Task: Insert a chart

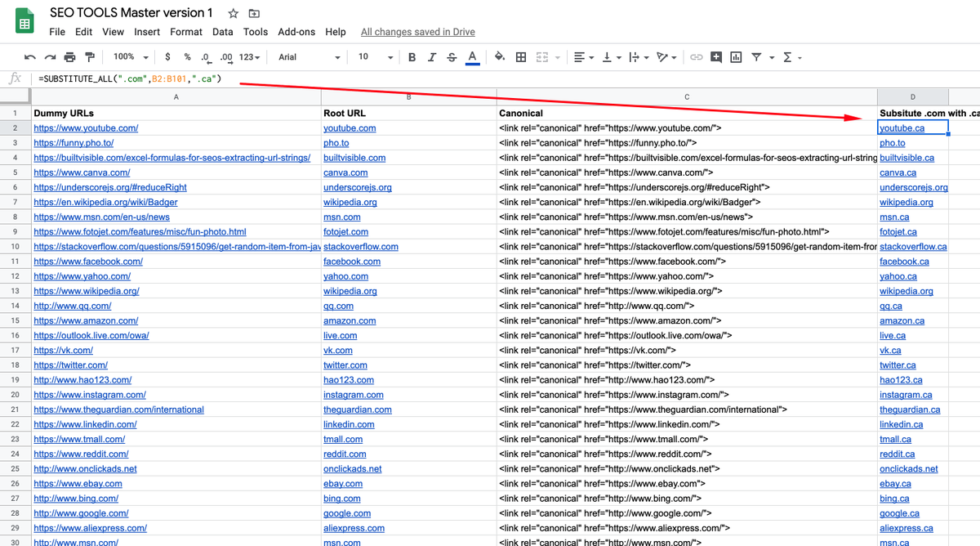Action: tap(737, 57)
